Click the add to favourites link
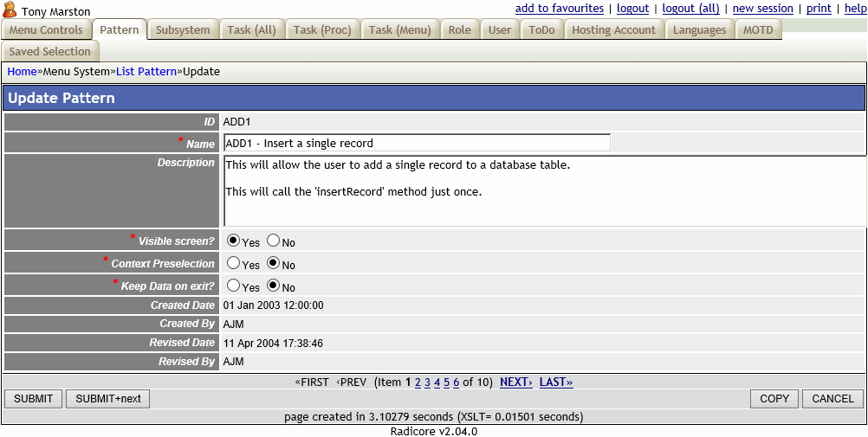 coord(559,9)
